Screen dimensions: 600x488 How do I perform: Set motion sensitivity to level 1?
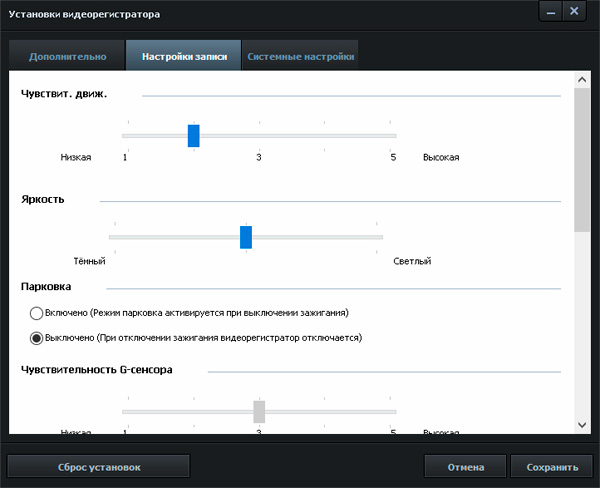tap(125, 136)
